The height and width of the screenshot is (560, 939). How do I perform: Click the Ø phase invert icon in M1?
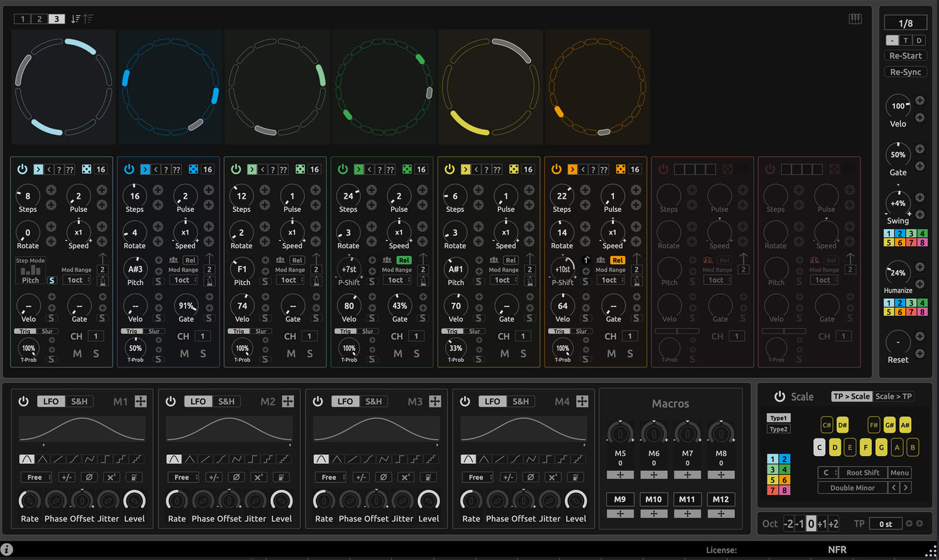[89, 477]
